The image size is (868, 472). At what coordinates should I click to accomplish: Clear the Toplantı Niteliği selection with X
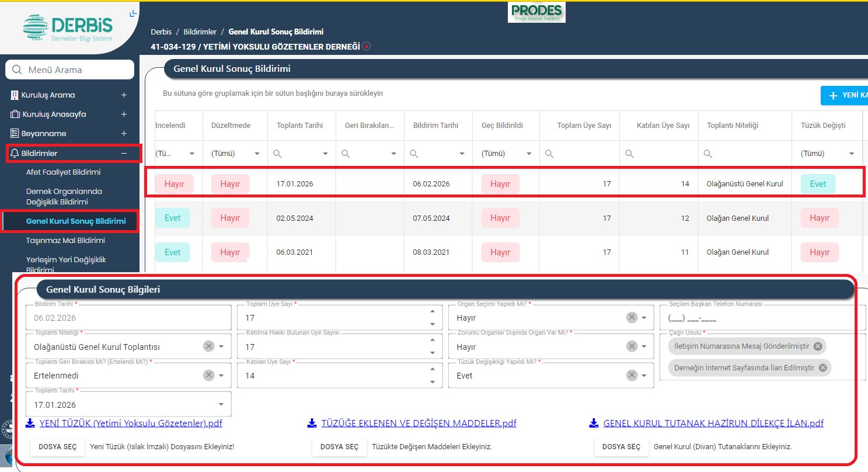[208, 346]
